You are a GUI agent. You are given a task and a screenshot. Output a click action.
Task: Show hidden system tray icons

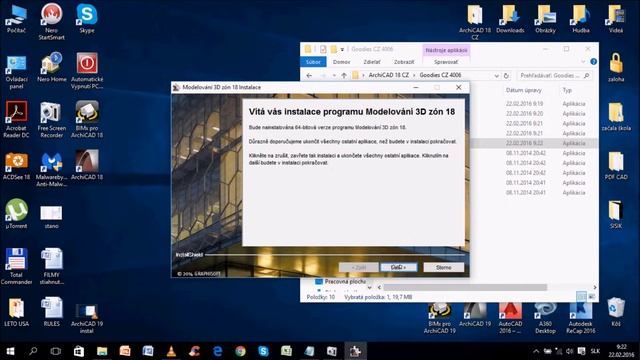click(x=536, y=351)
